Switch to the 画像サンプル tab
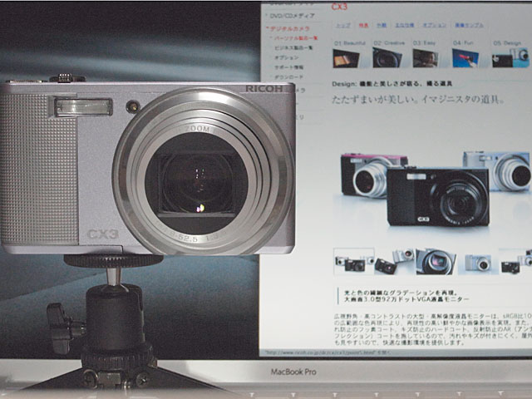The width and height of the screenshot is (532, 399). click(469, 25)
